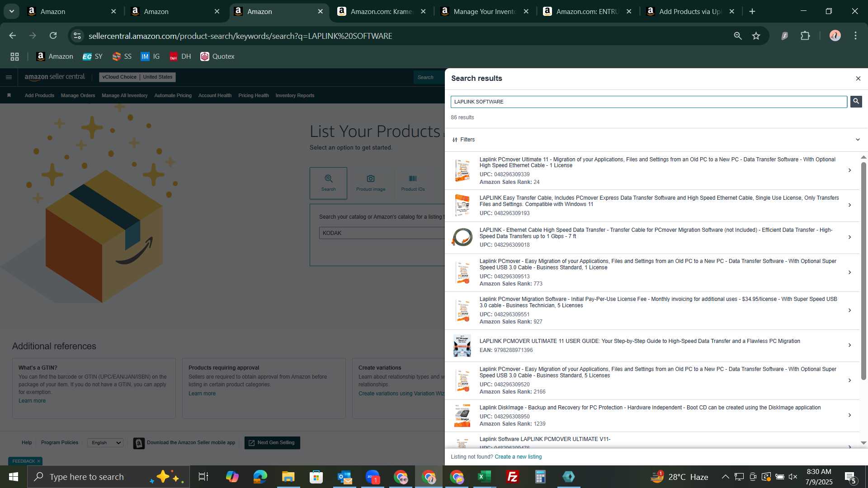This screenshot has height=488, width=868.
Task: Open PCmover User Guide result chevron
Action: tap(849, 345)
